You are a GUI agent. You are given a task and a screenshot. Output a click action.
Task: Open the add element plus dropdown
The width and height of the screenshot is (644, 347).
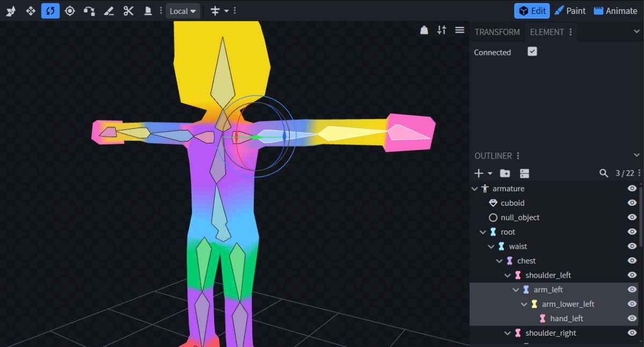click(x=483, y=173)
